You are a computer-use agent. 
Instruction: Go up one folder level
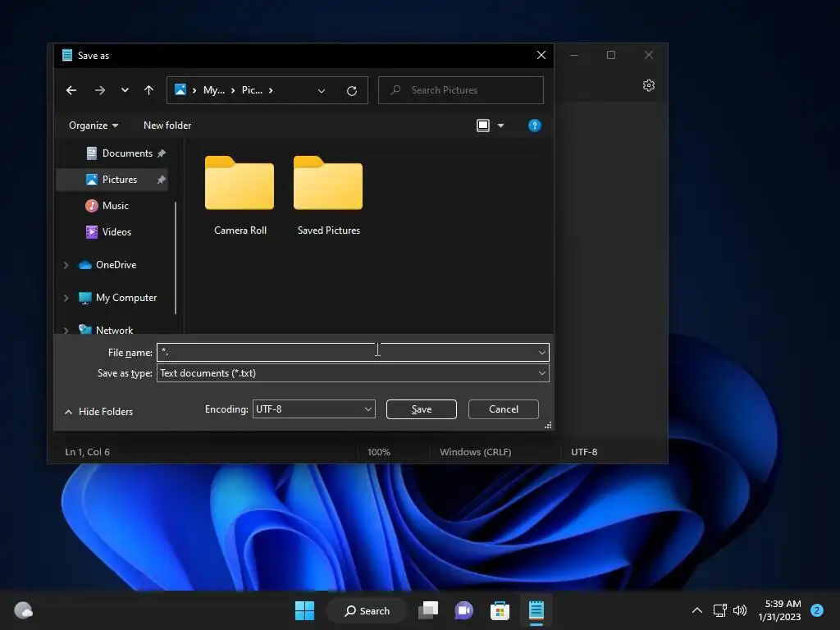(149, 90)
